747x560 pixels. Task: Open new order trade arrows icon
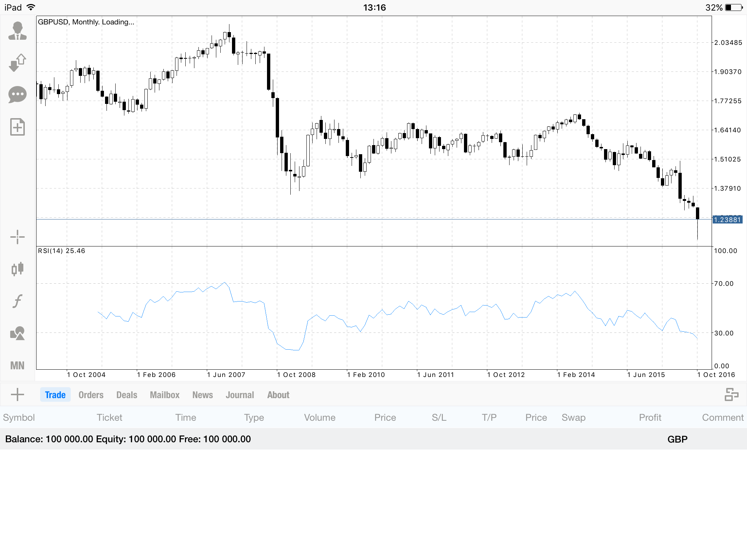[x=18, y=63]
